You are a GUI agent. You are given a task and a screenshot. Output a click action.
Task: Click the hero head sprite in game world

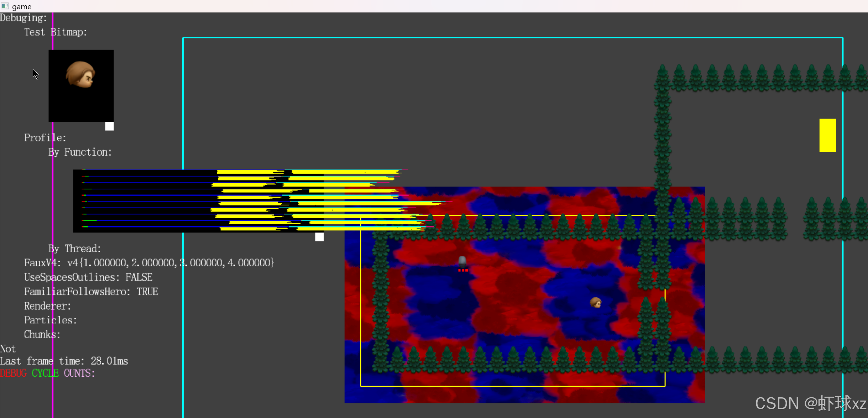596,303
